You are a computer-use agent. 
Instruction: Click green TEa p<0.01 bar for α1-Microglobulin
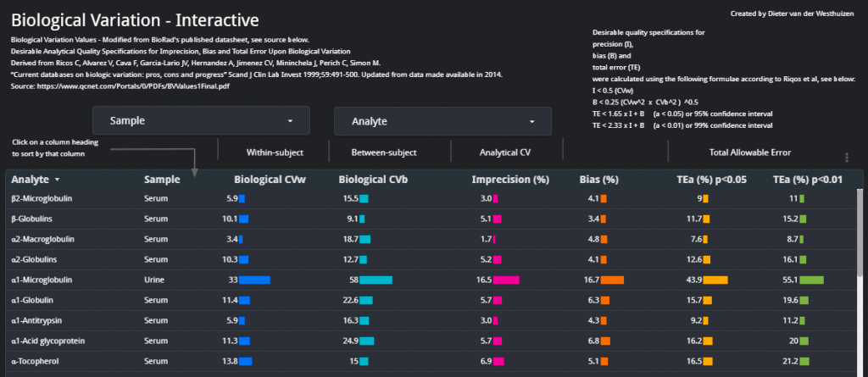[x=811, y=280]
